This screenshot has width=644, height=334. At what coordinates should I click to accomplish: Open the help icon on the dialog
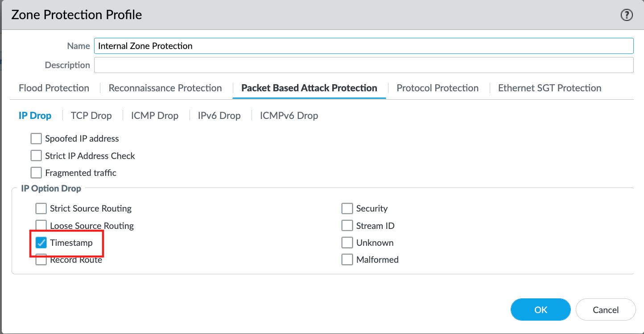(x=627, y=15)
